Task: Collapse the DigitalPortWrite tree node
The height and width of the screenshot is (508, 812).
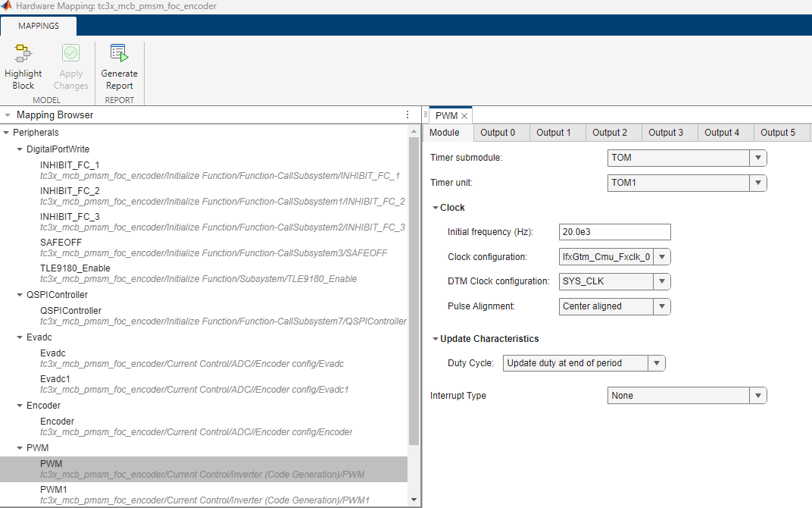Action: pyautogui.click(x=20, y=149)
